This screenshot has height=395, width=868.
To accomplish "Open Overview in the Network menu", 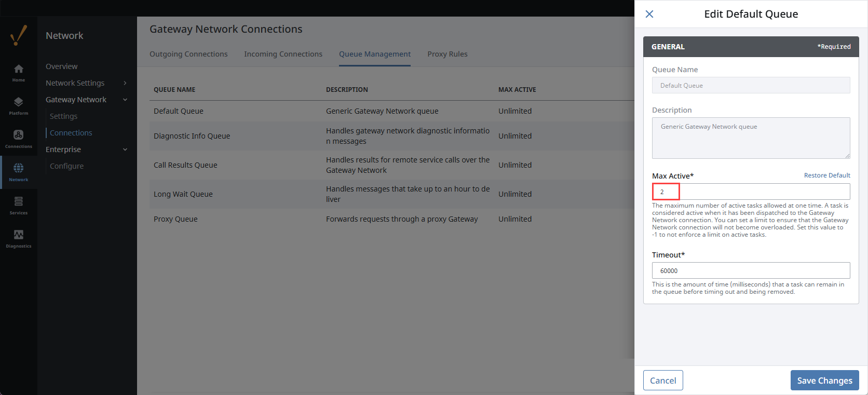I will coord(62,66).
